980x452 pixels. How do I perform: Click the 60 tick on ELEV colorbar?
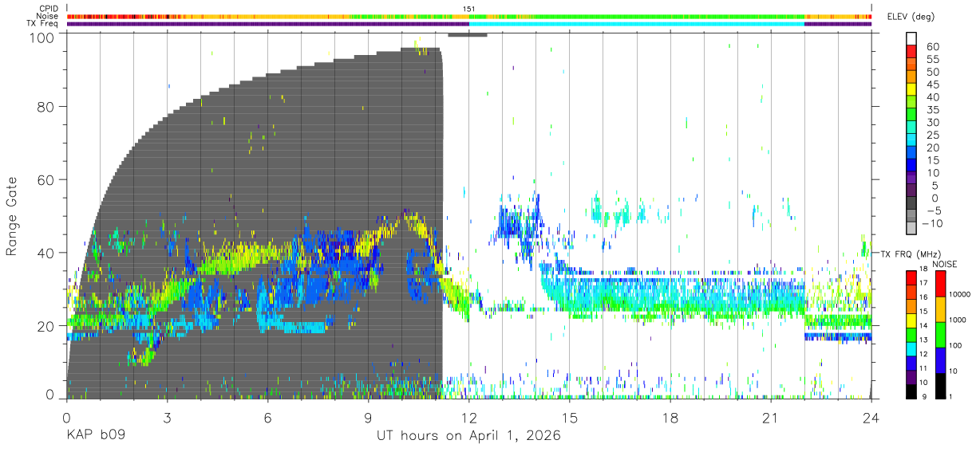[931, 46]
